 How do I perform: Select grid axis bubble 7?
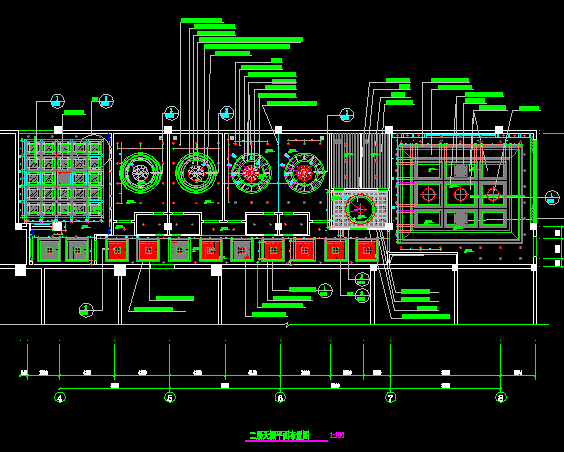tap(391, 398)
